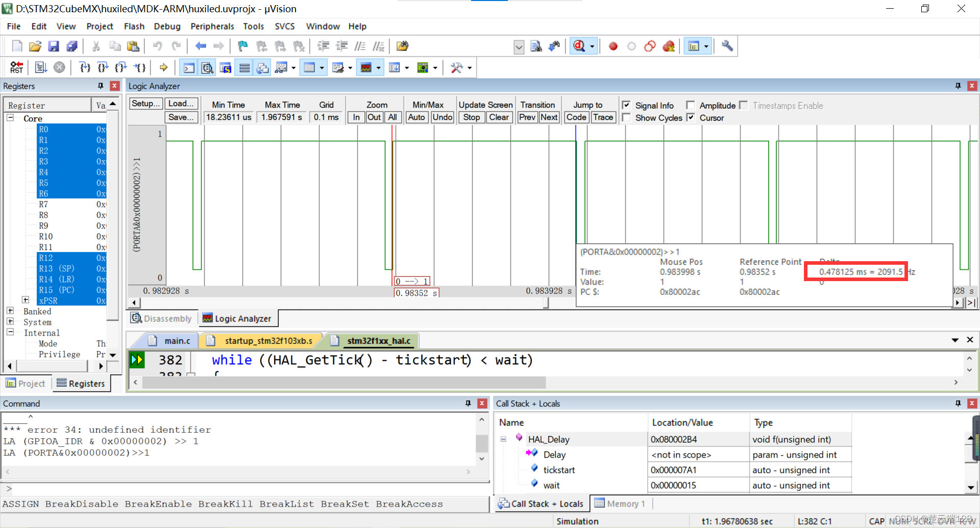The height and width of the screenshot is (528, 980).
Task: Kill all breakpoints using the icon
Action: (x=668, y=46)
